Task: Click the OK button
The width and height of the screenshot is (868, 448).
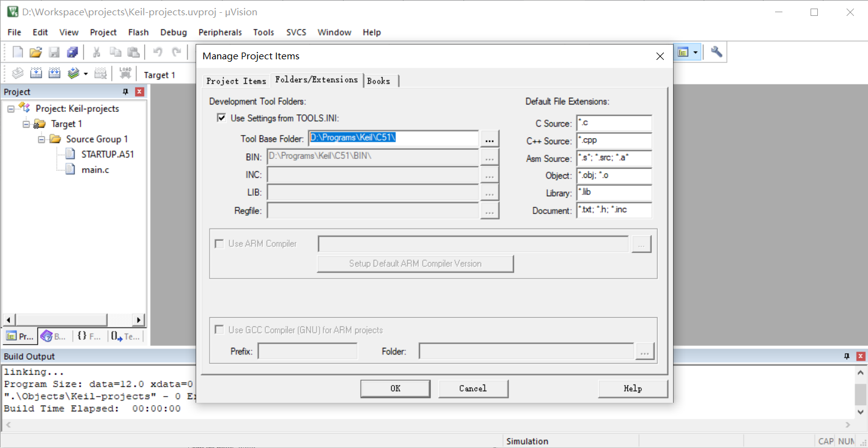Action: (x=395, y=389)
